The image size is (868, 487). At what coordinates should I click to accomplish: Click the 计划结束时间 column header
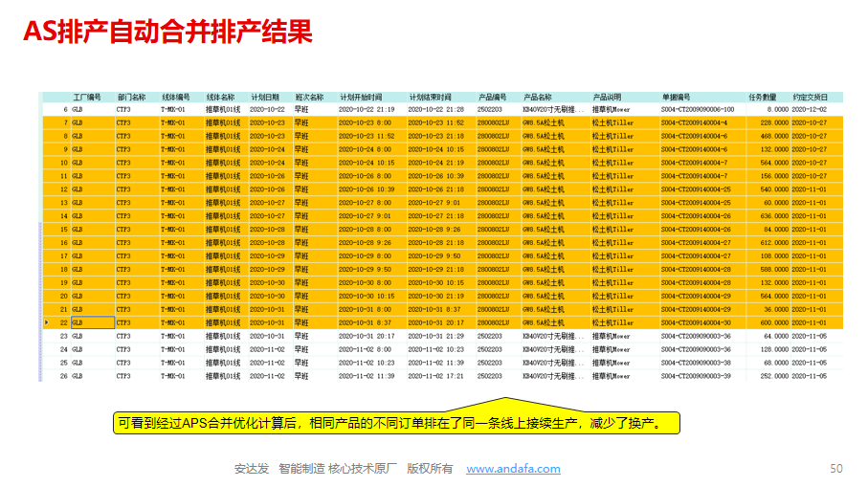tap(430, 97)
